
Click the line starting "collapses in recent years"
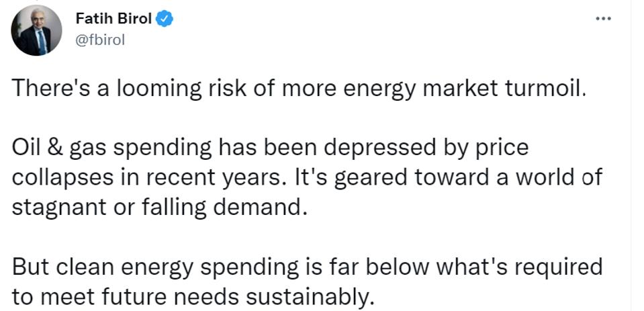pyautogui.click(x=306, y=177)
